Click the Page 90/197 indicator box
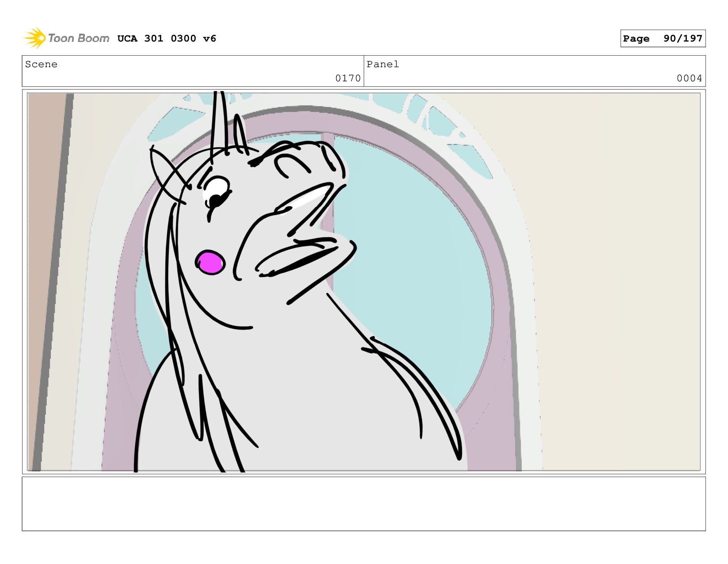728x564 pixels. click(663, 38)
